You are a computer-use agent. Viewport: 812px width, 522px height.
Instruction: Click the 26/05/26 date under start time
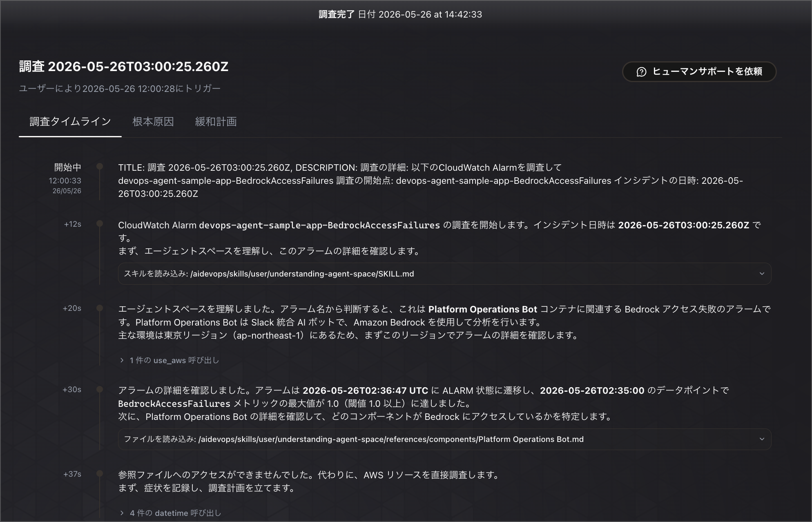[x=67, y=191]
